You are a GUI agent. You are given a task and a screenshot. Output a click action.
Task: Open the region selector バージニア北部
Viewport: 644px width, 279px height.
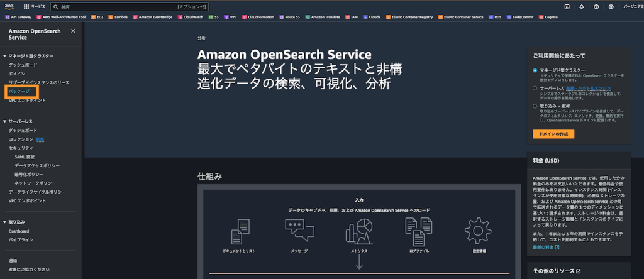point(633,6)
